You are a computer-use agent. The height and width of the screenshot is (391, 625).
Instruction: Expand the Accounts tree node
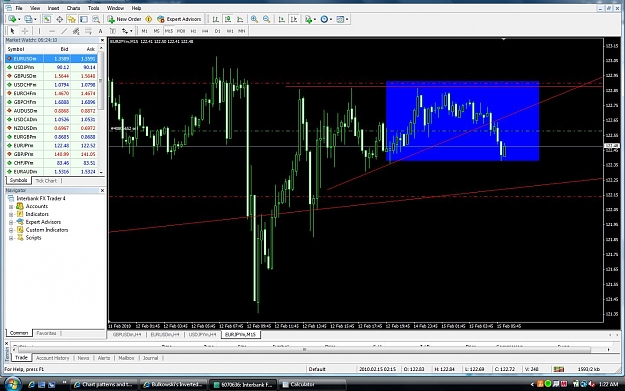coord(11,206)
